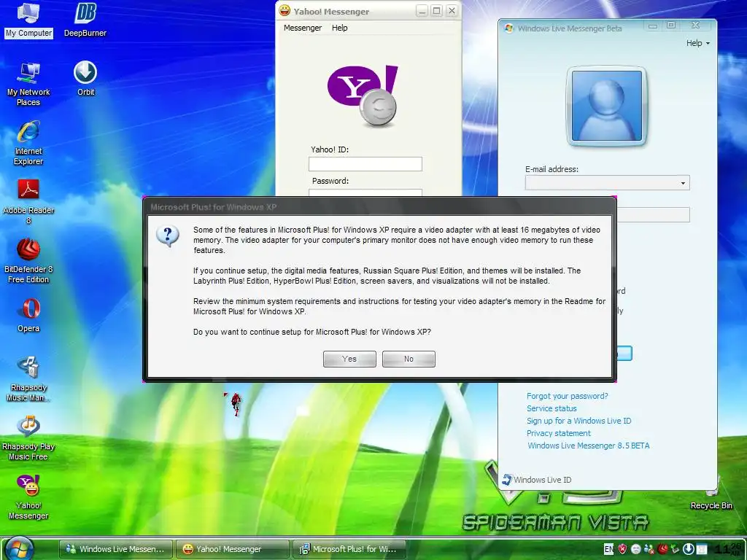Click the green checkmark tray icon

(x=676, y=549)
